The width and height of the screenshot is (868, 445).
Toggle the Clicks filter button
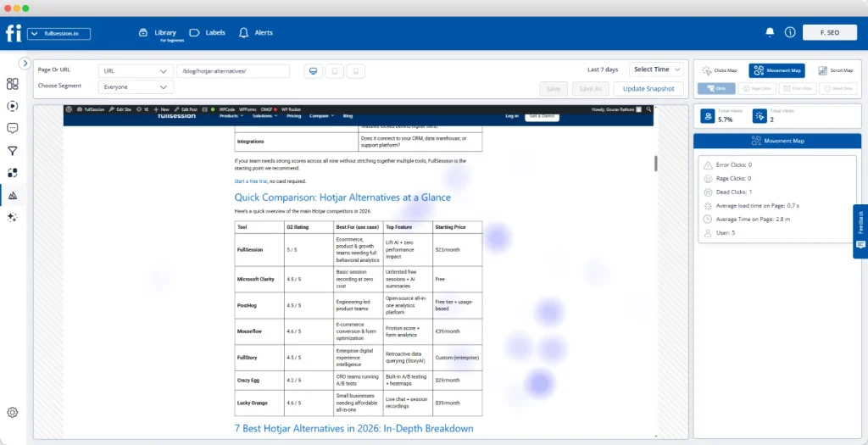click(716, 88)
